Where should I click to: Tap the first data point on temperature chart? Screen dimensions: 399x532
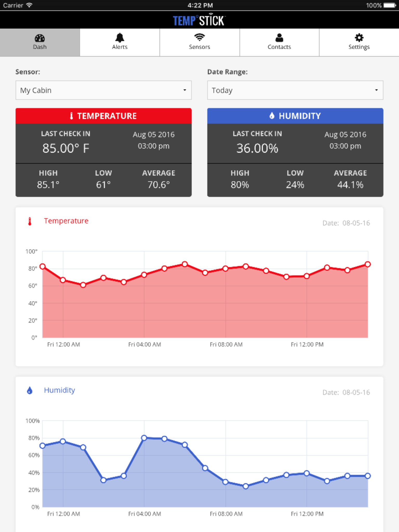(43, 267)
